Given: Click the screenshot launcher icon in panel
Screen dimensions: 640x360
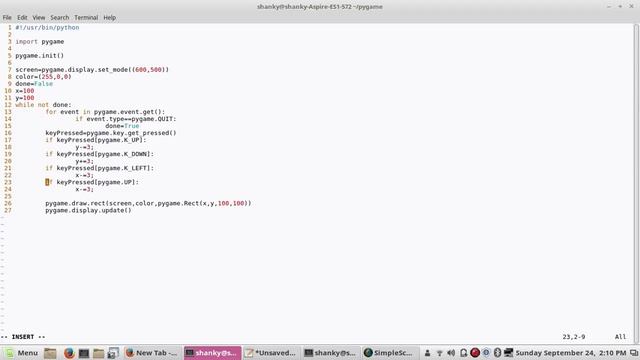Looking at the screenshot, I should (113, 353).
